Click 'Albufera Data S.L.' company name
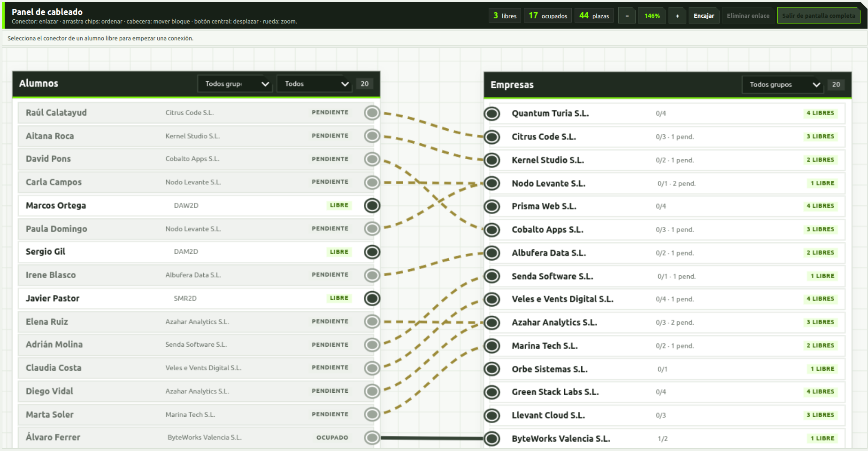Screen dimensions: 868x451 pyautogui.click(x=549, y=253)
